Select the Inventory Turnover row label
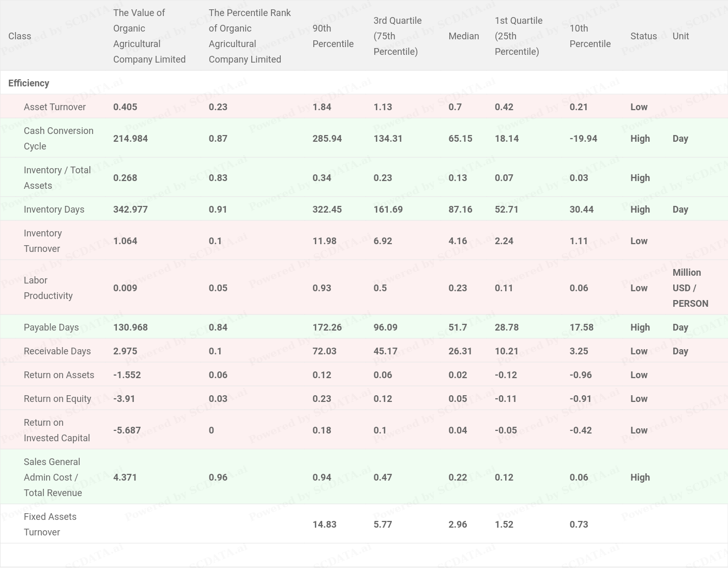This screenshot has width=728, height=568. pyautogui.click(x=42, y=241)
